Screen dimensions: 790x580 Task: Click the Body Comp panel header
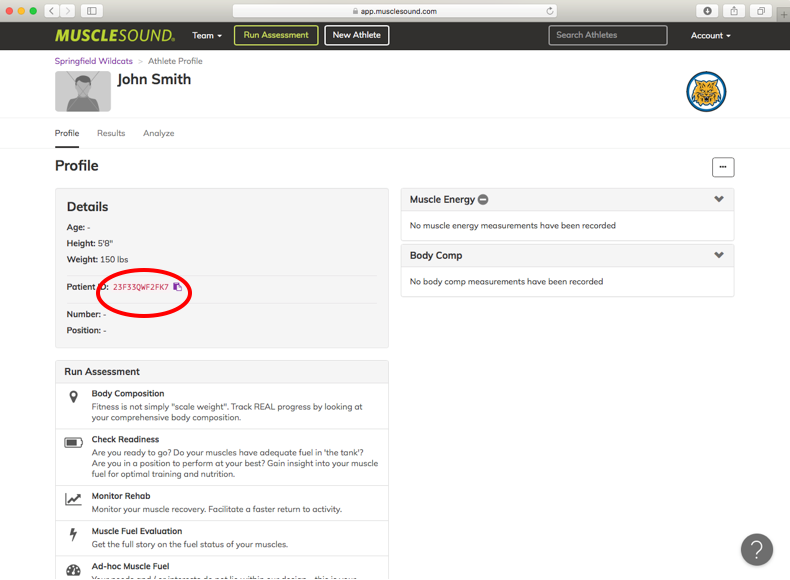pyautogui.click(x=567, y=255)
